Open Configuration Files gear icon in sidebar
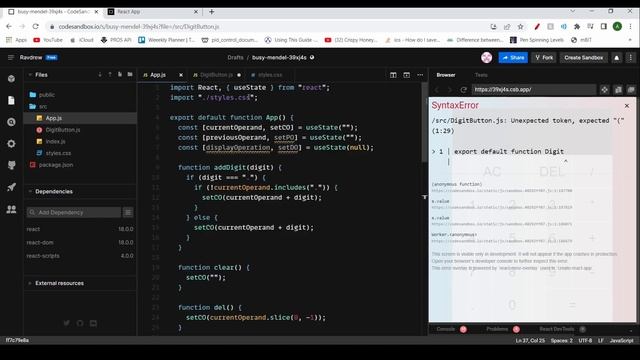 tap(11, 144)
